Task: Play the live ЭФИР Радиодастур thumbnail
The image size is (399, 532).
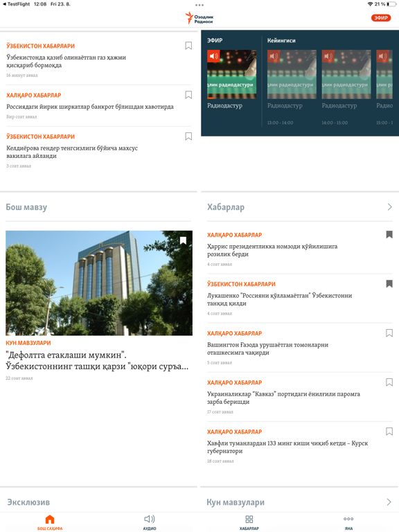Action: [x=232, y=74]
